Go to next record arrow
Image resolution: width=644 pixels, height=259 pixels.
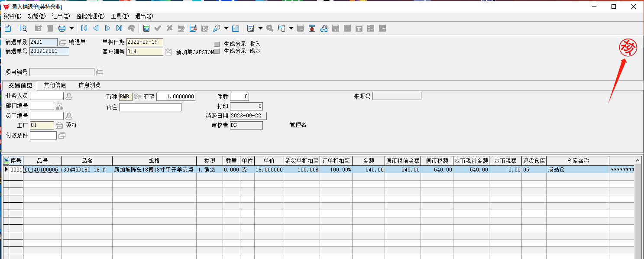108,29
